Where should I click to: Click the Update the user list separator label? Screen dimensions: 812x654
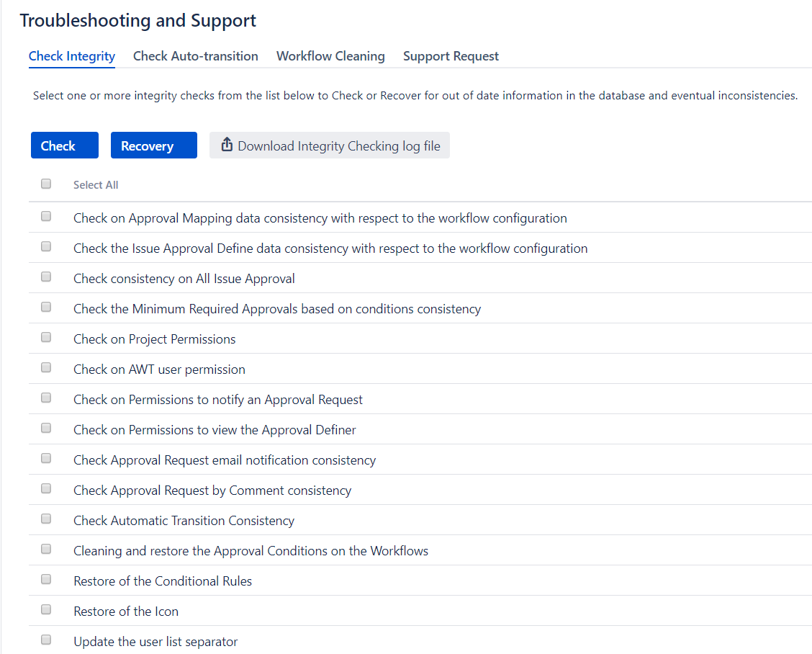click(x=155, y=642)
